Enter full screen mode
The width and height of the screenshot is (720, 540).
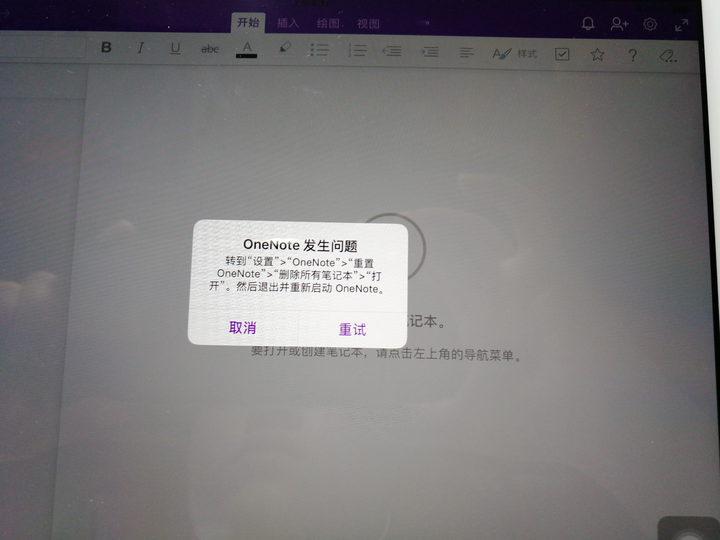pyautogui.click(x=681, y=25)
